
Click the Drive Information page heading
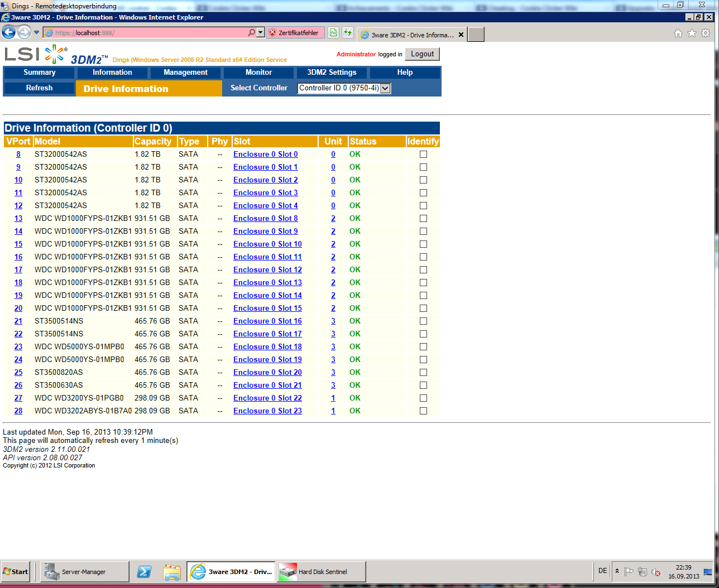pos(126,89)
